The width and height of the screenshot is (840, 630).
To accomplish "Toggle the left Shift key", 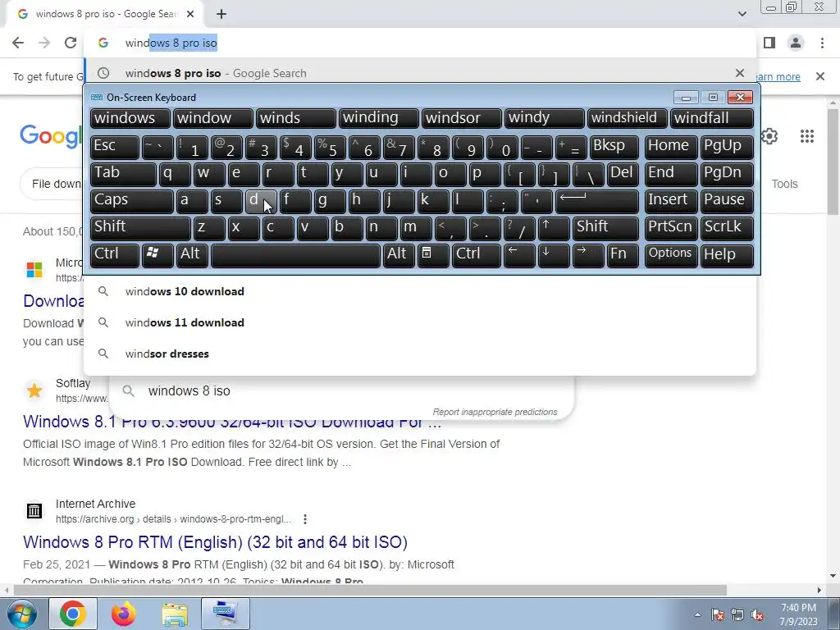I will tap(140, 228).
